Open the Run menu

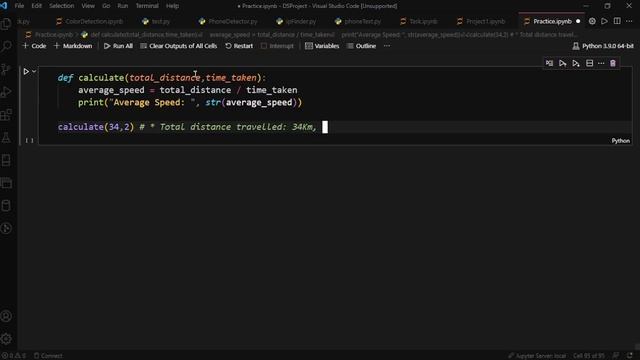(x=122, y=6)
